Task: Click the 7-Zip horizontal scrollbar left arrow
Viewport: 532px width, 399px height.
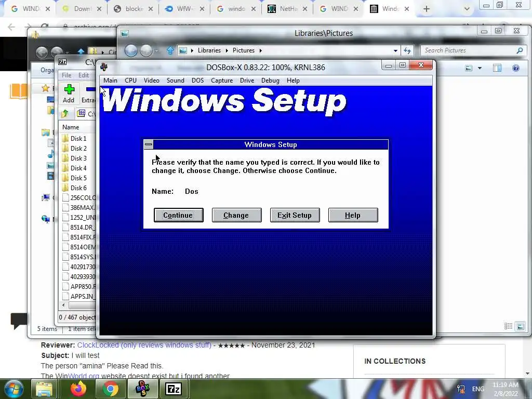Action: (63, 305)
